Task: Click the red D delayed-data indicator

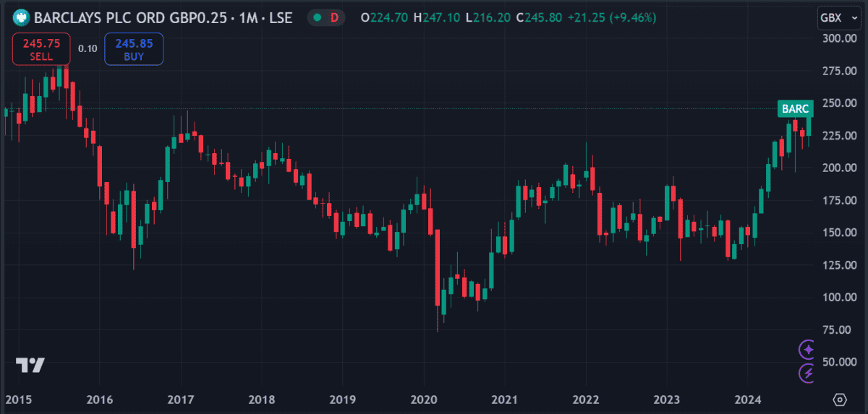Action: point(334,17)
